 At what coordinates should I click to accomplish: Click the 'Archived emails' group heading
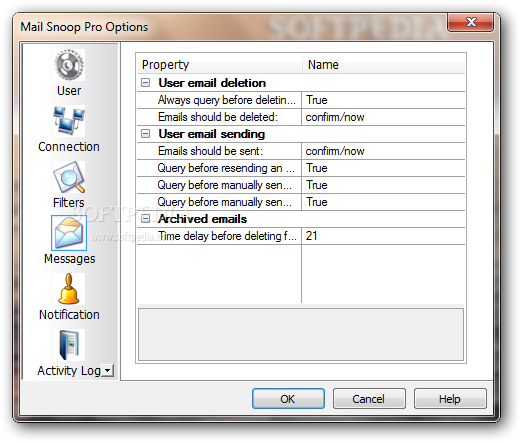point(202,219)
